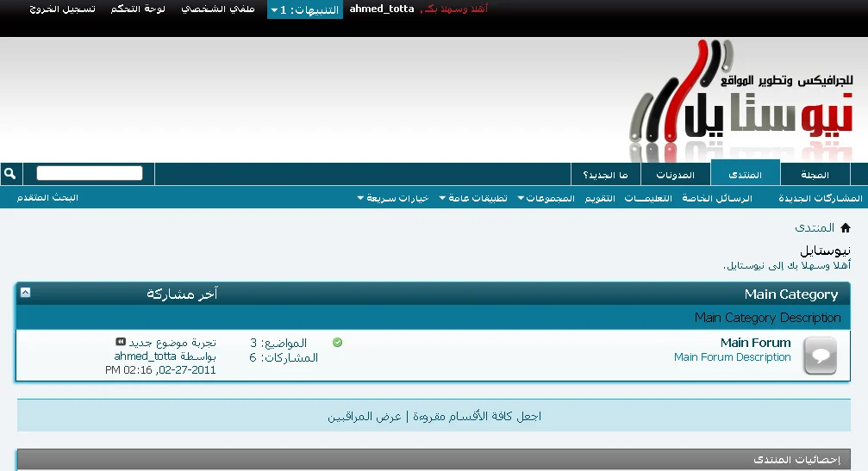Open the الرسائل الخاصة private messages link

tap(717, 198)
